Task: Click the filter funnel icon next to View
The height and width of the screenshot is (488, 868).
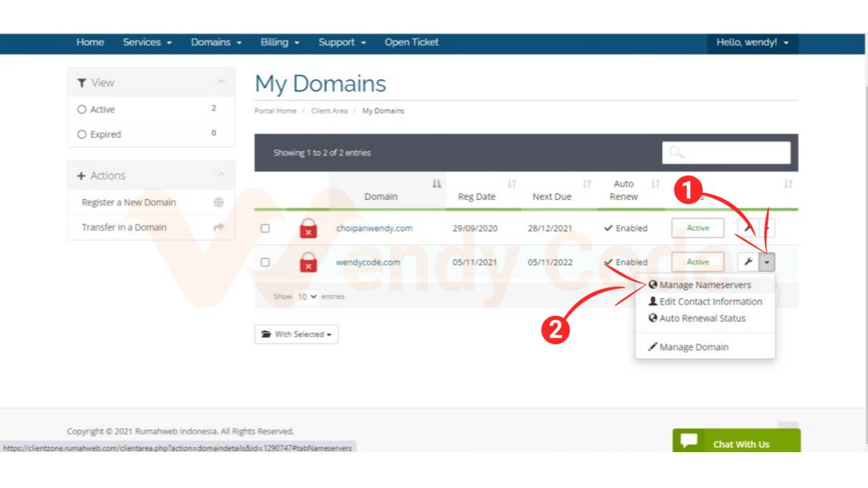Action: point(82,83)
